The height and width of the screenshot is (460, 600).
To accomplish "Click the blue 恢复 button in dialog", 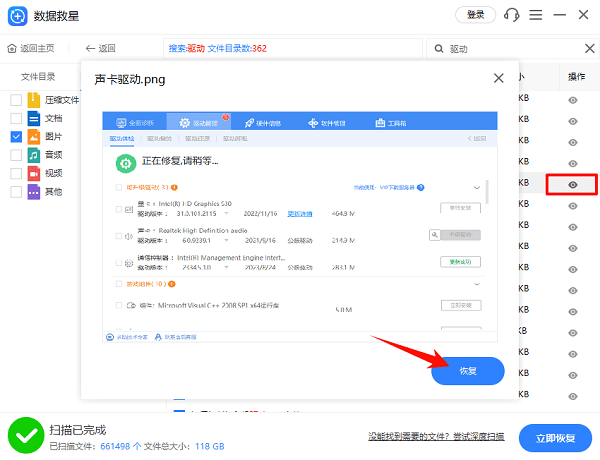I will click(x=468, y=371).
